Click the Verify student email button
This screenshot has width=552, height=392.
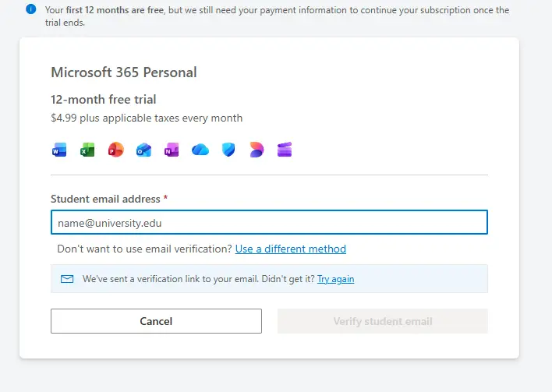[383, 321]
